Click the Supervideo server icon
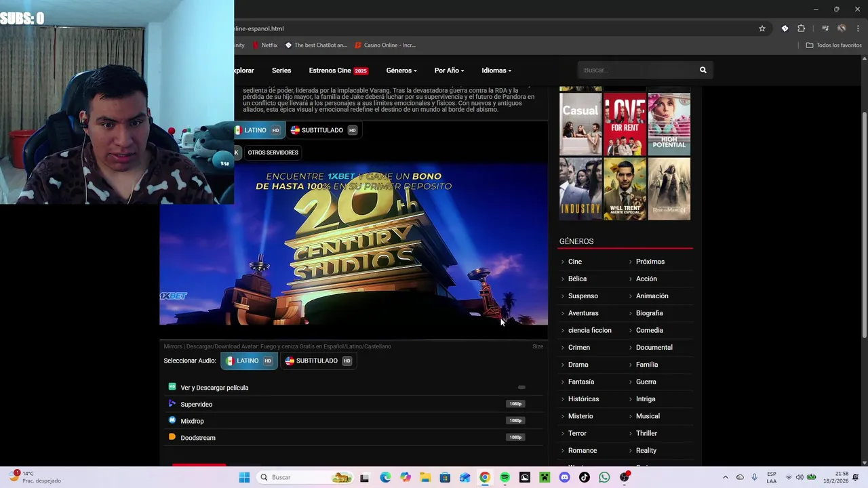 172,403
